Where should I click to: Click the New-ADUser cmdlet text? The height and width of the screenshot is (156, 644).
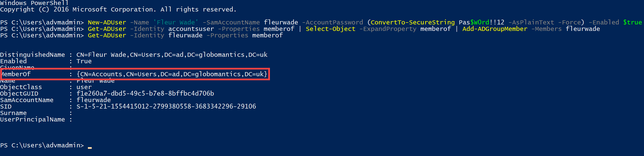(107, 22)
